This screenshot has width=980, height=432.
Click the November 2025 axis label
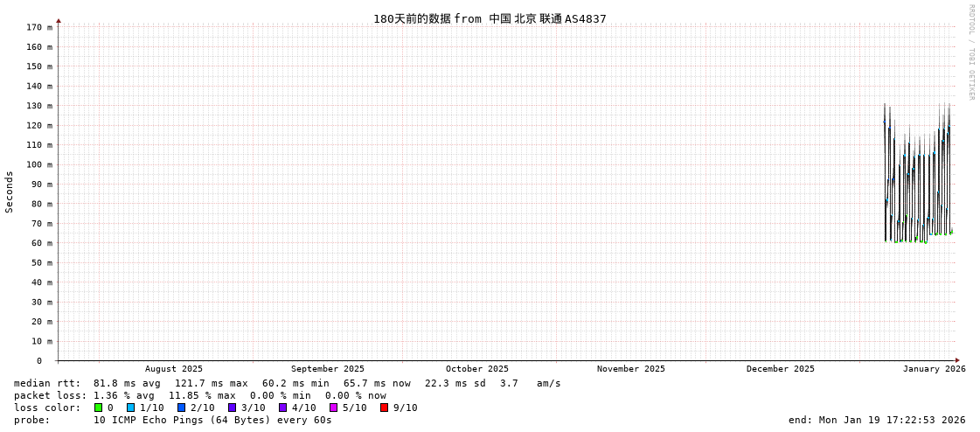coord(630,369)
